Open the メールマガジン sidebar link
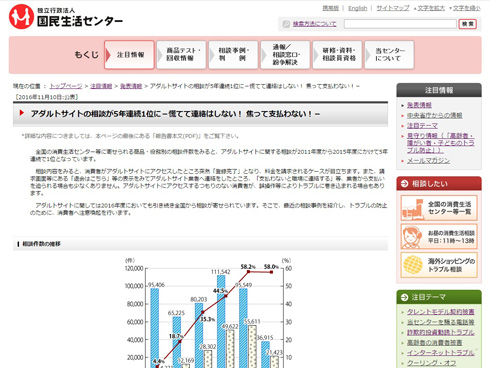 [x=428, y=161]
